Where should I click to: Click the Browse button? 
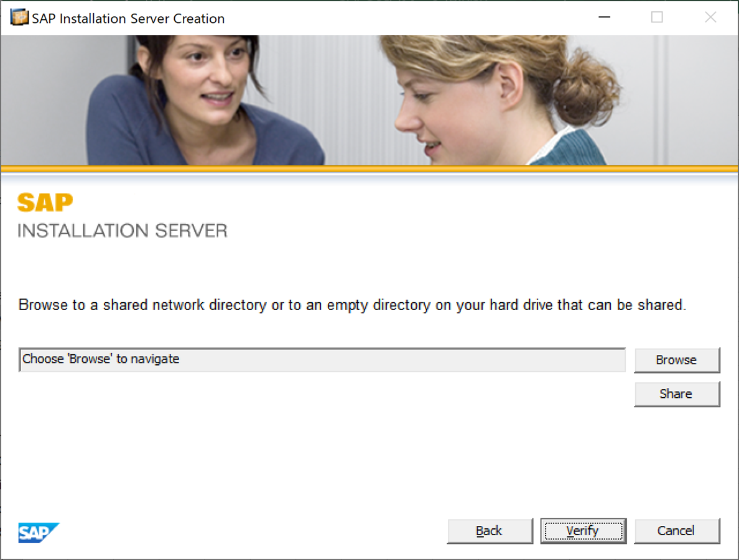click(677, 360)
